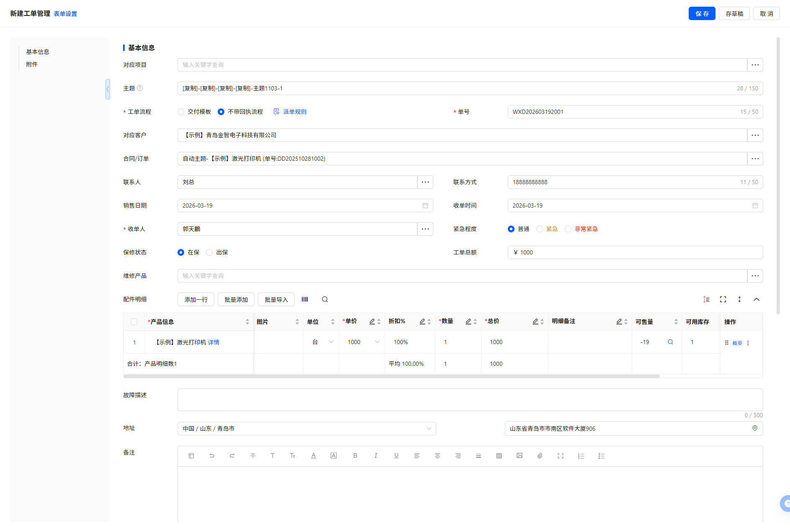The width and height of the screenshot is (790, 532).
Task: Click the barcode scan icon in 配件明细
Action: click(305, 299)
